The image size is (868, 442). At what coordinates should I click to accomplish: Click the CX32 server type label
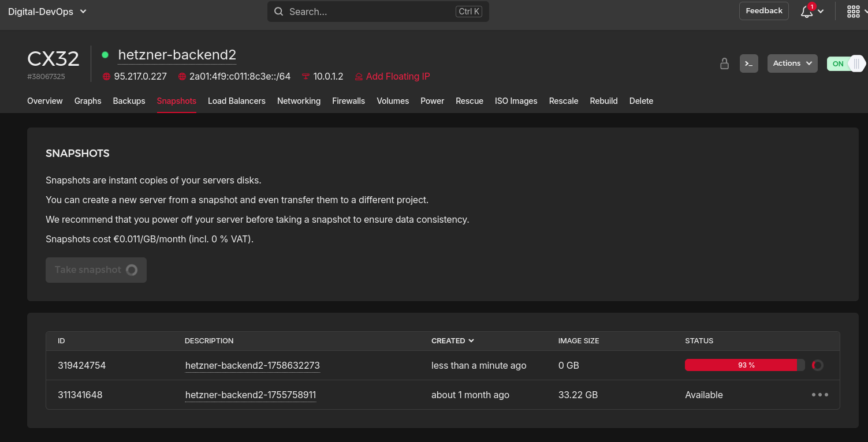coord(53,59)
